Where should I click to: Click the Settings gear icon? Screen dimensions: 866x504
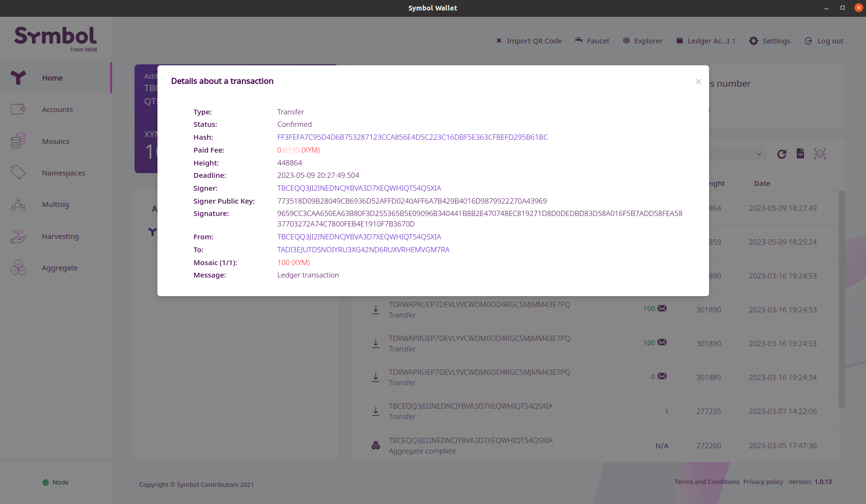[753, 41]
